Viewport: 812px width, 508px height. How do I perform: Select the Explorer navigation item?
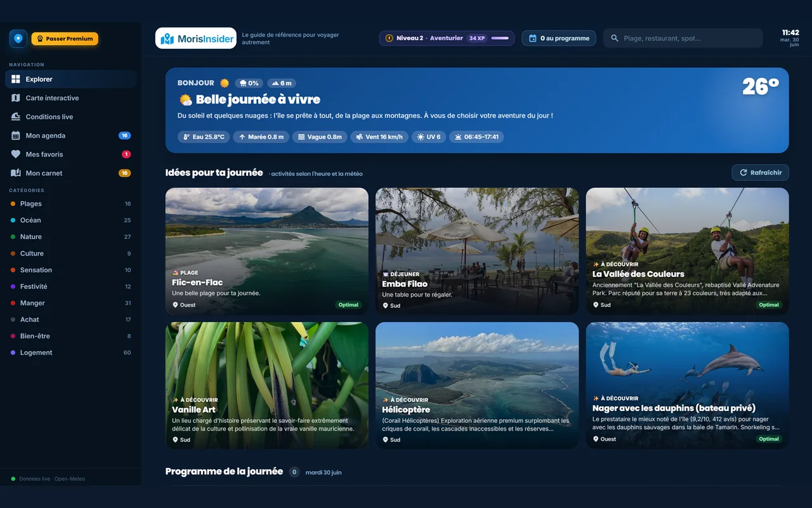71,79
